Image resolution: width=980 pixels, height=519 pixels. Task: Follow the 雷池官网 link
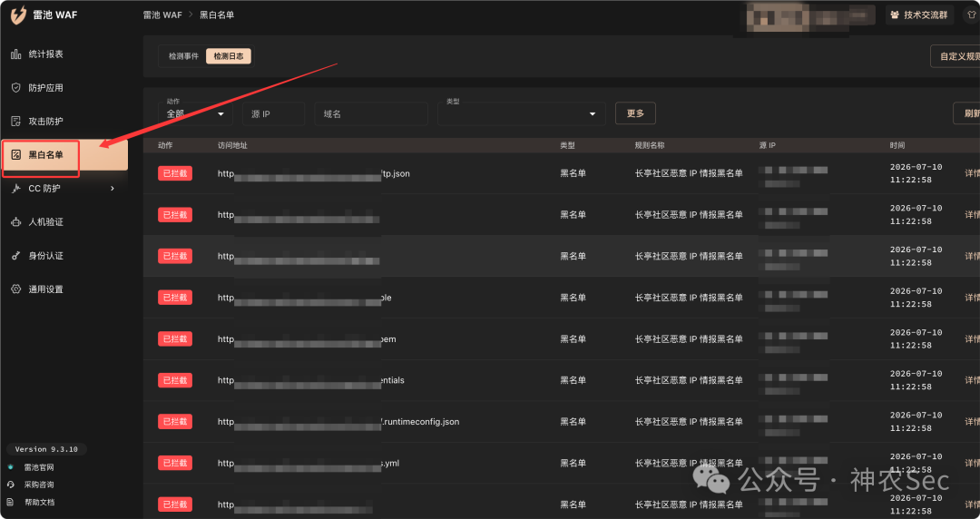tap(39, 467)
